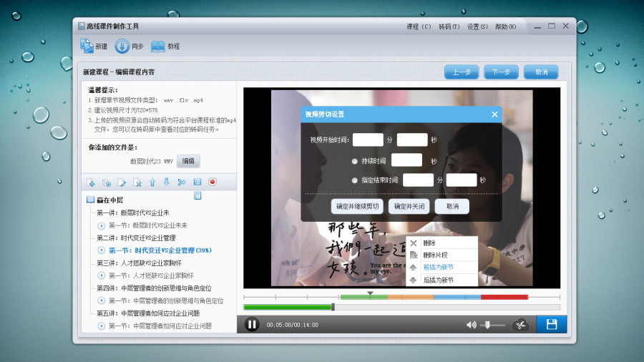
Task: Click the red record icon
Action: [213, 182]
